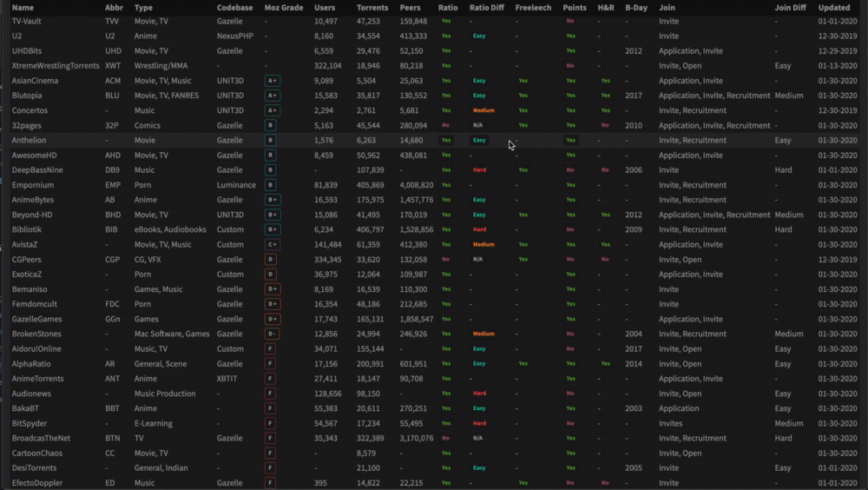
Task: Click the Torrents column header
Action: (x=372, y=8)
